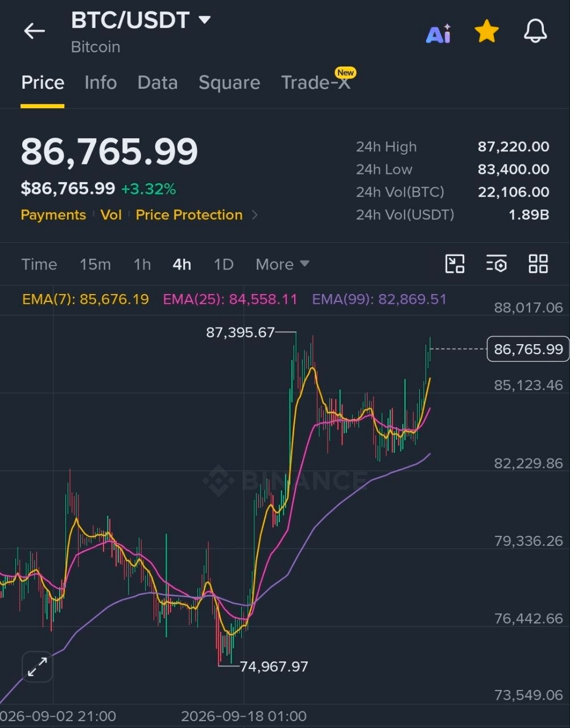Expand the chevron next to Price Protection
Viewport: 570px width, 728px height.
(x=254, y=215)
